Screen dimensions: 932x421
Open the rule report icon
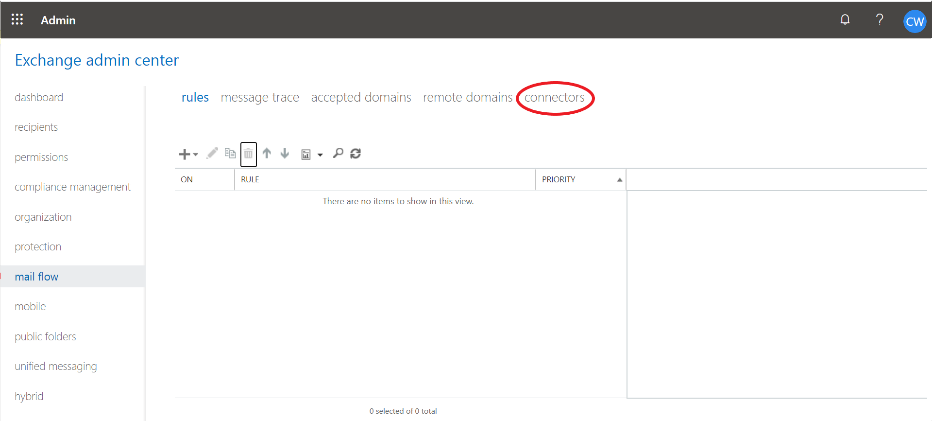(x=306, y=154)
